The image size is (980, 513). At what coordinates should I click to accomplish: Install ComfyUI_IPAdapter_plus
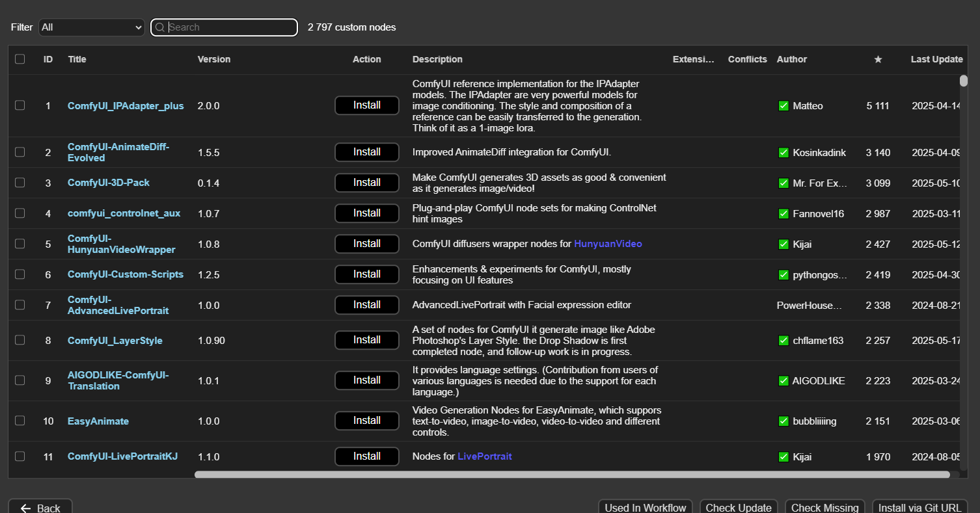click(367, 105)
